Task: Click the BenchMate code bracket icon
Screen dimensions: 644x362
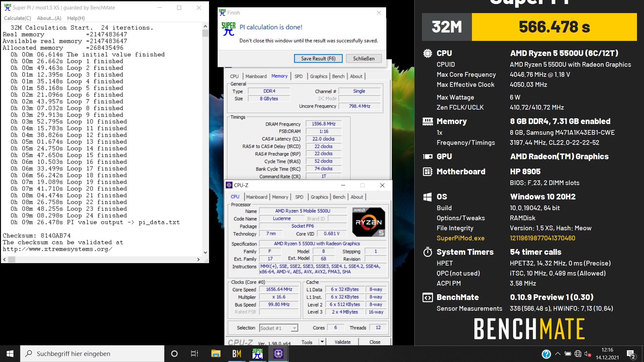Action: [428, 297]
